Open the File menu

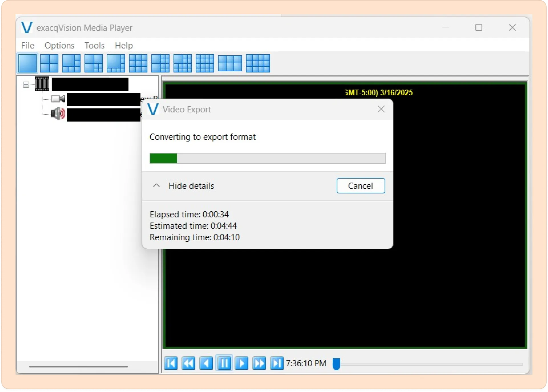click(28, 45)
